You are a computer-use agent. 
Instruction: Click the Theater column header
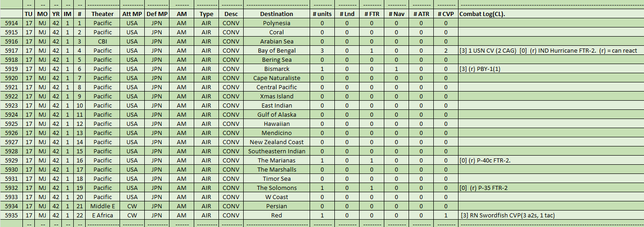(x=103, y=14)
